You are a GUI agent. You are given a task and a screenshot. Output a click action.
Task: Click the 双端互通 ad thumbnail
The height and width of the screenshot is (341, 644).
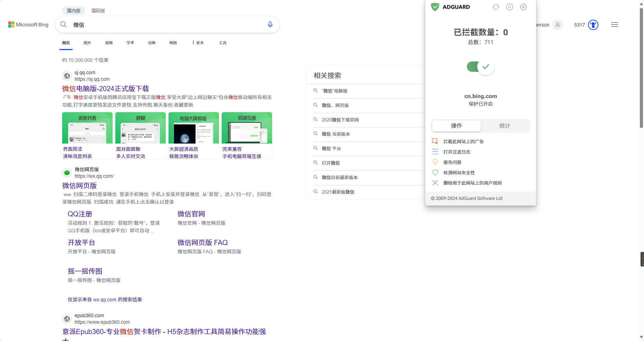pyautogui.click(x=247, y=128)
